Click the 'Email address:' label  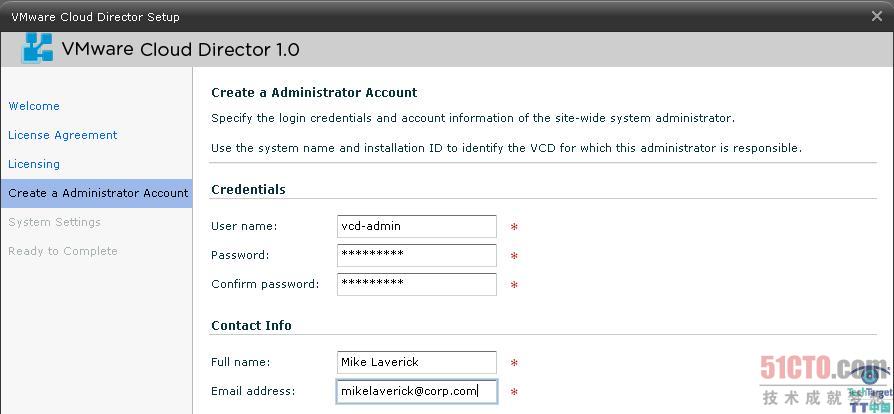(x=253, y=391)
